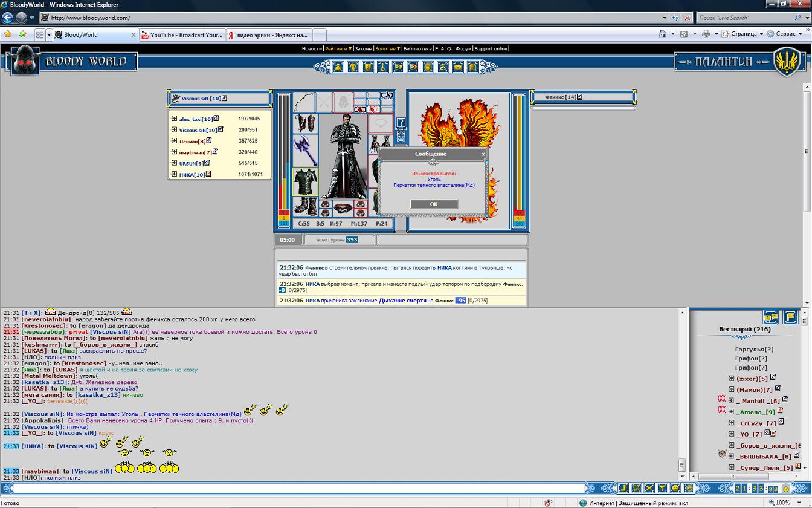Open the Страница menu dropdown

742,34
